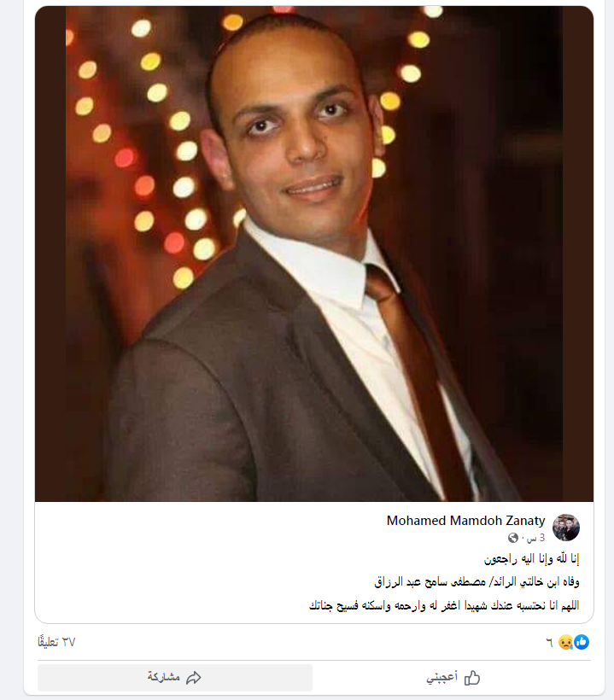Share the post using the مشاركة button
The height and width of the screenshot is (700, 614).
[175, 677]
